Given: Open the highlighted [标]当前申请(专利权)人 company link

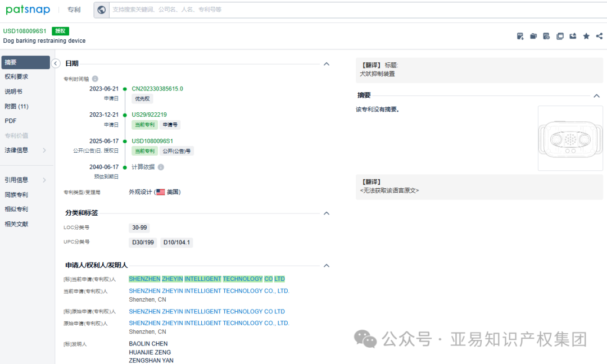Looking at the screenshot, I should [207, 279].
